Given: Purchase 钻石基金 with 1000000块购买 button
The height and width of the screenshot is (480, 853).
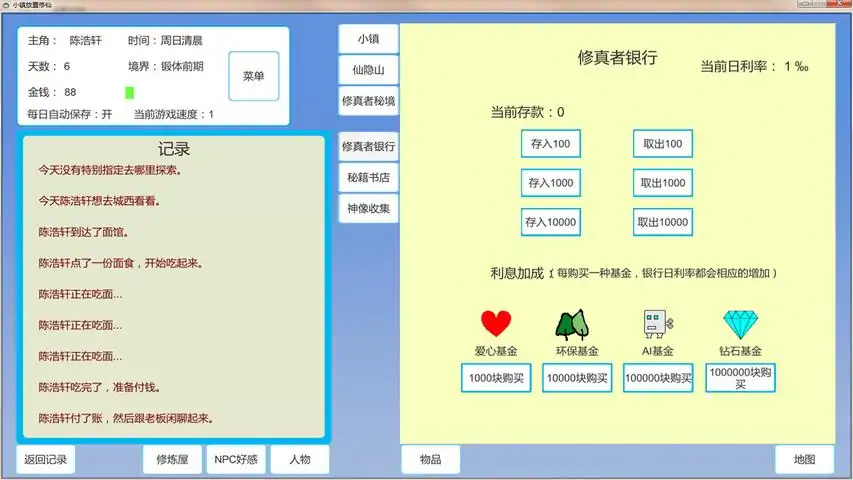Looking at the screenshot, I should point(740,378).
